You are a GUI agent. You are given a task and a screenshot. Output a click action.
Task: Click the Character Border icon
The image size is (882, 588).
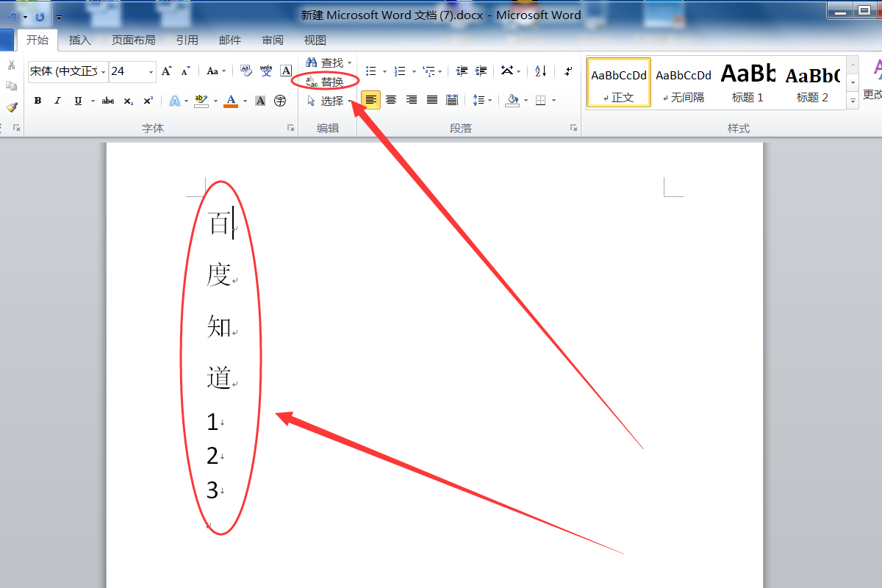click(x=286, y=71)
